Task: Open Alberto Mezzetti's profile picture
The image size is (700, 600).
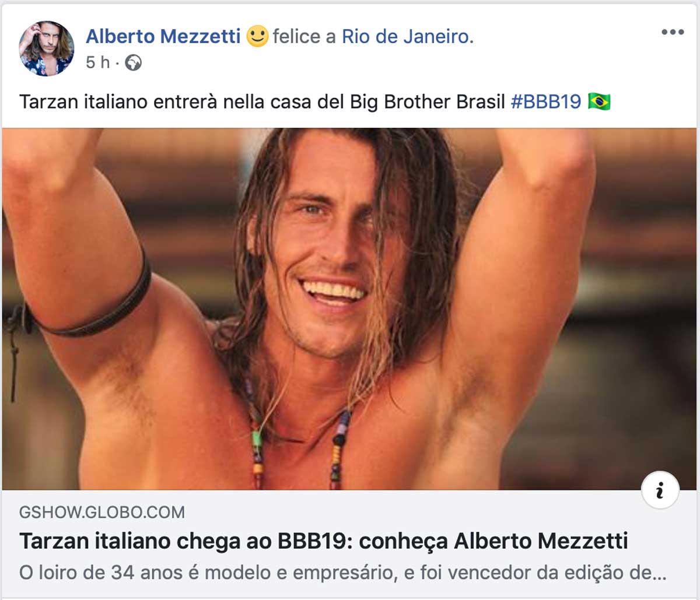Action: click(47, 48)
